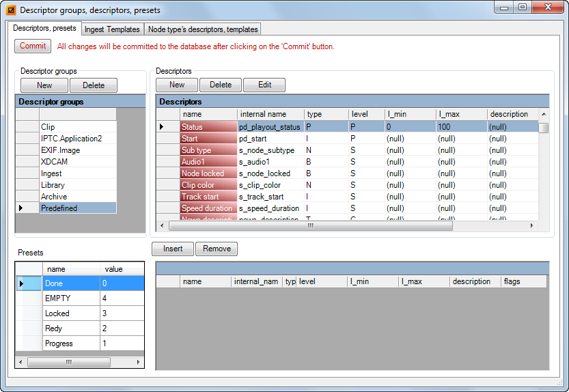Sort descriptors by level column header

367,114
